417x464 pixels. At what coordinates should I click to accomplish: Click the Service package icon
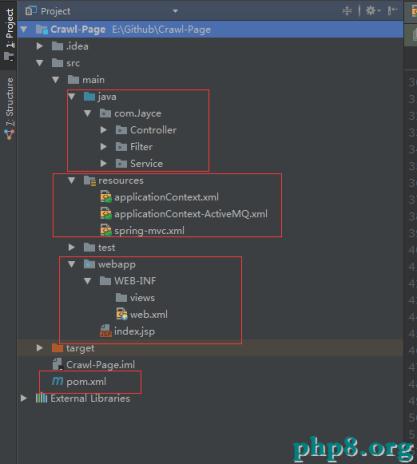[x=121, y=163]
